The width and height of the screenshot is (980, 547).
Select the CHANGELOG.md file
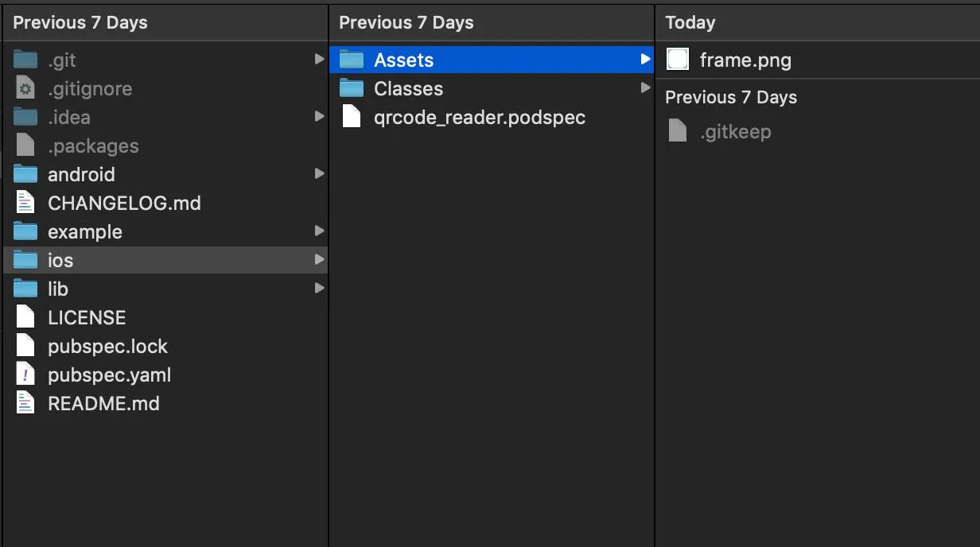point(123,203)
